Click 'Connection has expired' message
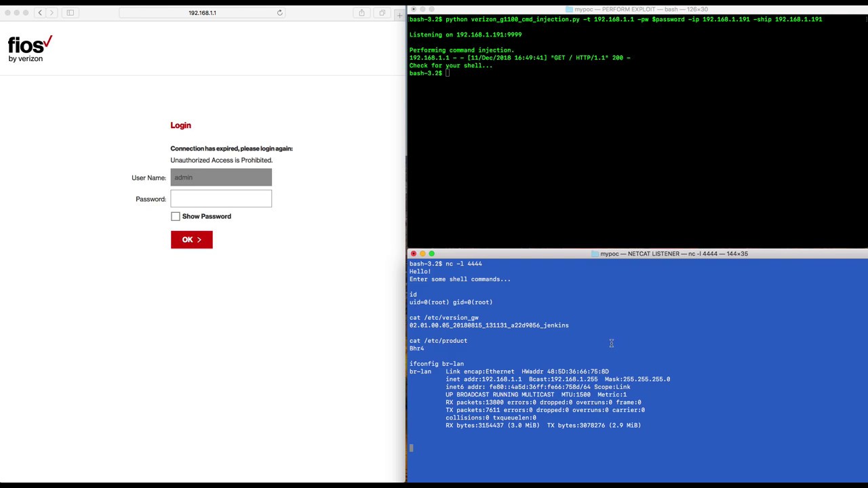 pyautogui.click(x=231, y=148)
